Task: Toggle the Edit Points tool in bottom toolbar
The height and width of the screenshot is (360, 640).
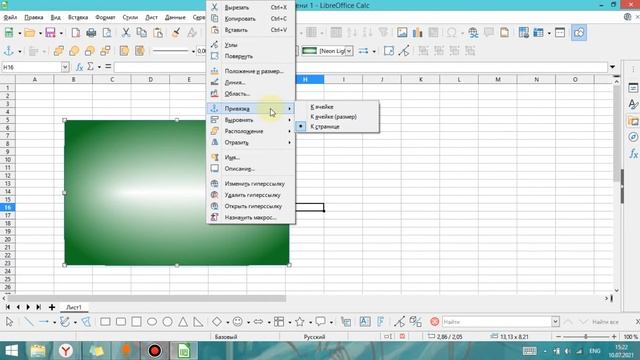Action: pos(399,322)
